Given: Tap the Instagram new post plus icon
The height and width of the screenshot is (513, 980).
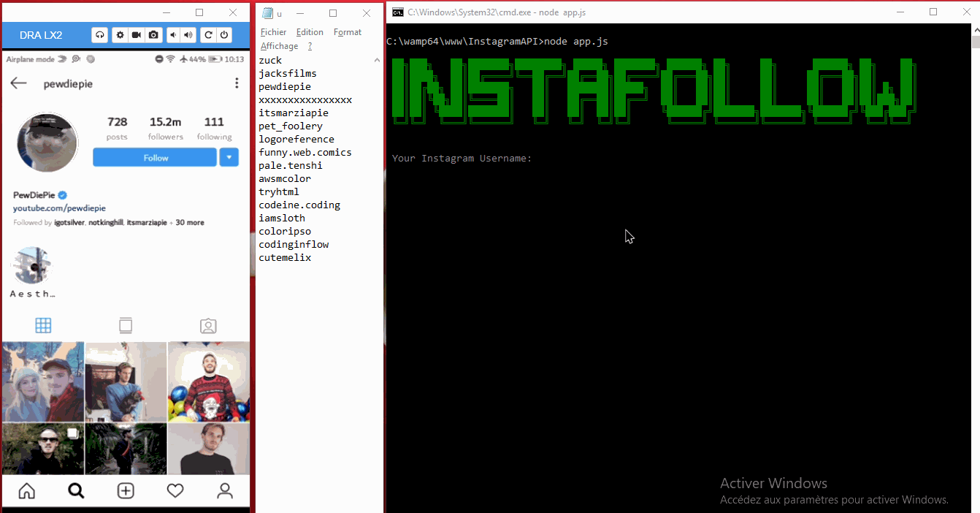Looking at the screenshot, I should click(x=126, y=491).
